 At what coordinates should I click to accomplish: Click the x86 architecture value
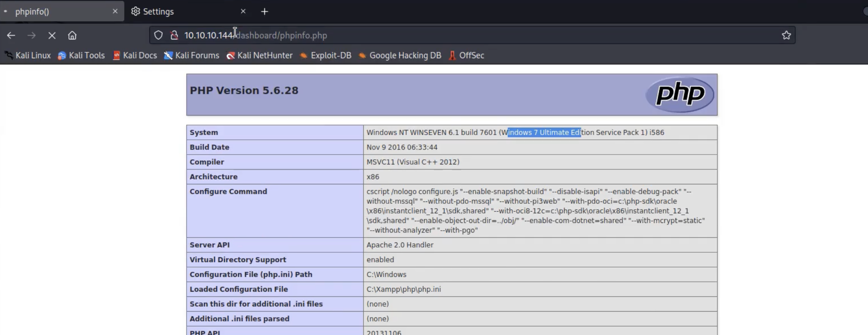pyautogui.click(x=373, y=177)
